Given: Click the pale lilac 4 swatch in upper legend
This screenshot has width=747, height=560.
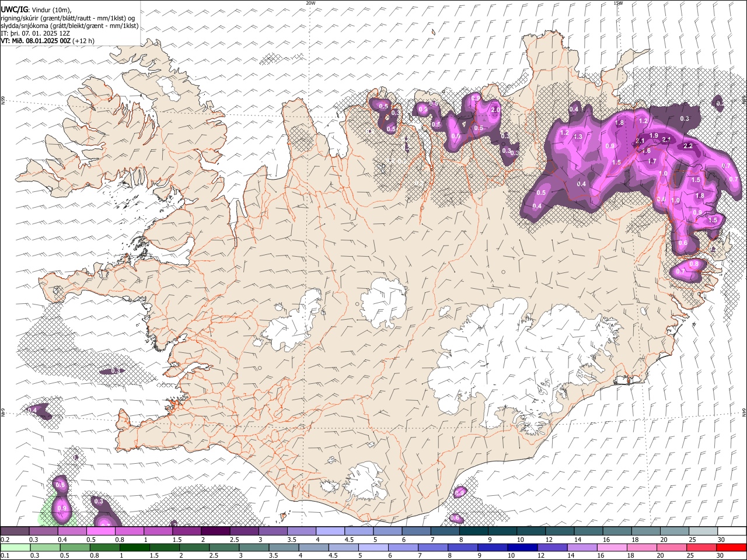Looking at the screenshot, I should point(330,531).
